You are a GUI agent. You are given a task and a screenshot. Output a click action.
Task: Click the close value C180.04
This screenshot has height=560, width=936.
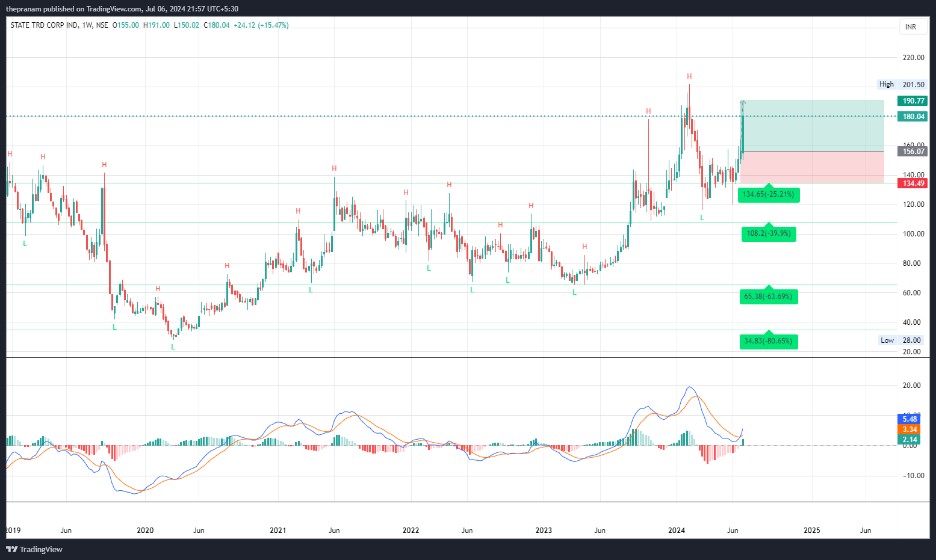[x=217, y=25]
